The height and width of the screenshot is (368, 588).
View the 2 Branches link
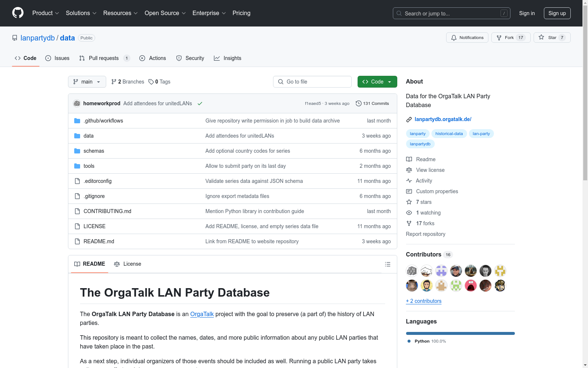128,82
